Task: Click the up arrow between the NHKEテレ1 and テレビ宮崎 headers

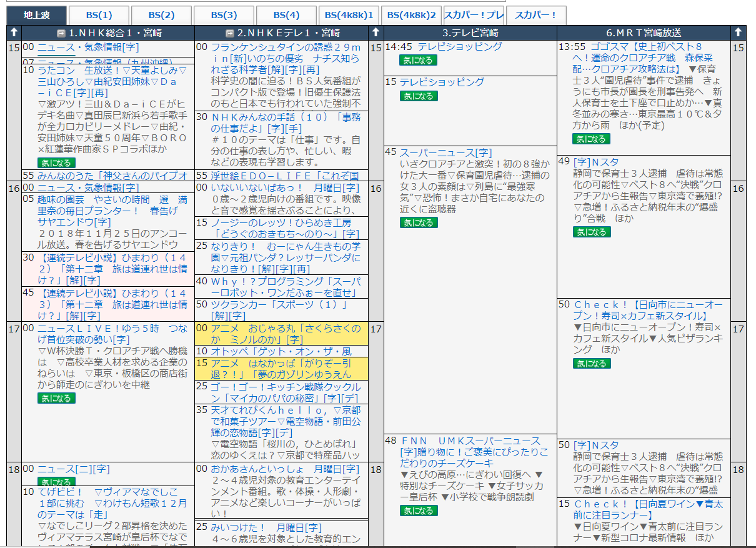Action: 376,32
